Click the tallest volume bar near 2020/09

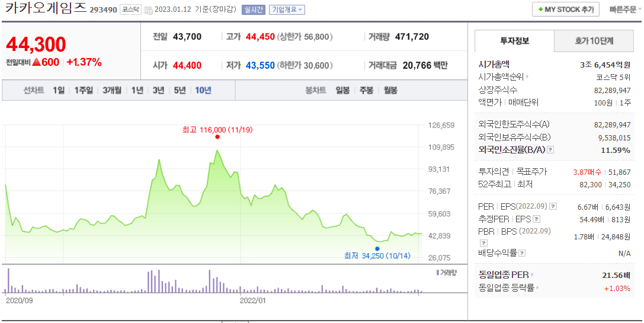pyautogui.click(x=8, y=281)
